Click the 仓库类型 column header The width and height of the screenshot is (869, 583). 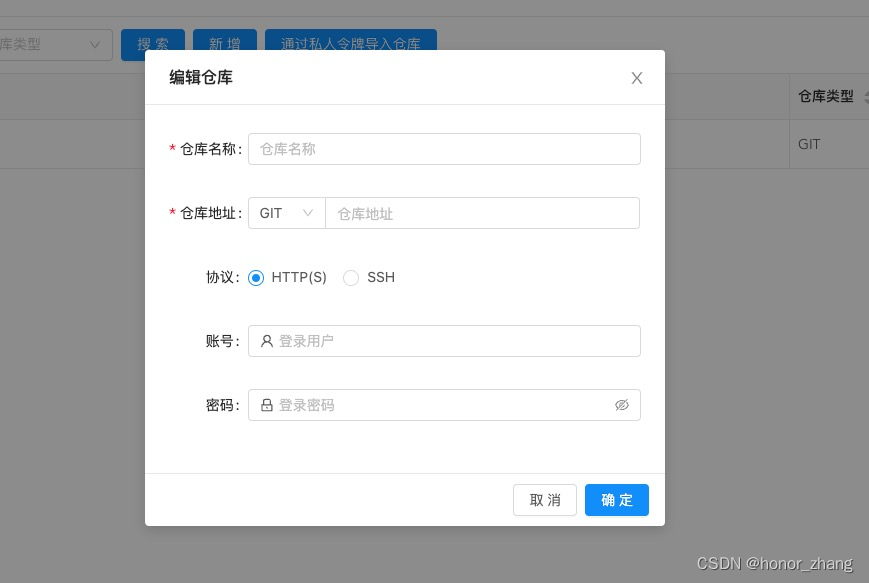point(826,96)
